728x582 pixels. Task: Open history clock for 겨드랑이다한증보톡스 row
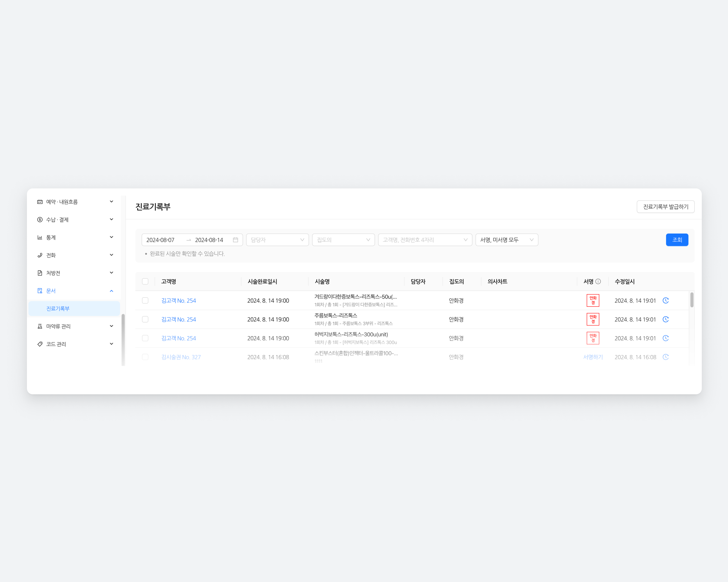point(666,300)
